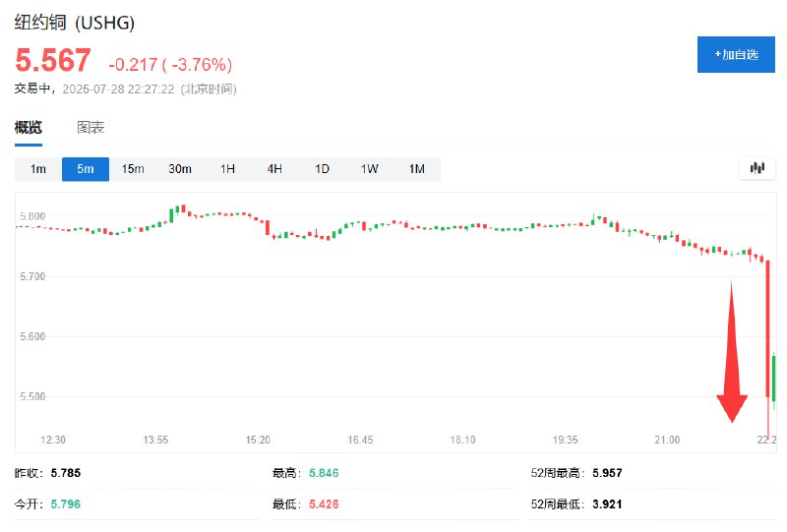Select the 1m timeframe
The image size is (787, 532).
[38, 169]
